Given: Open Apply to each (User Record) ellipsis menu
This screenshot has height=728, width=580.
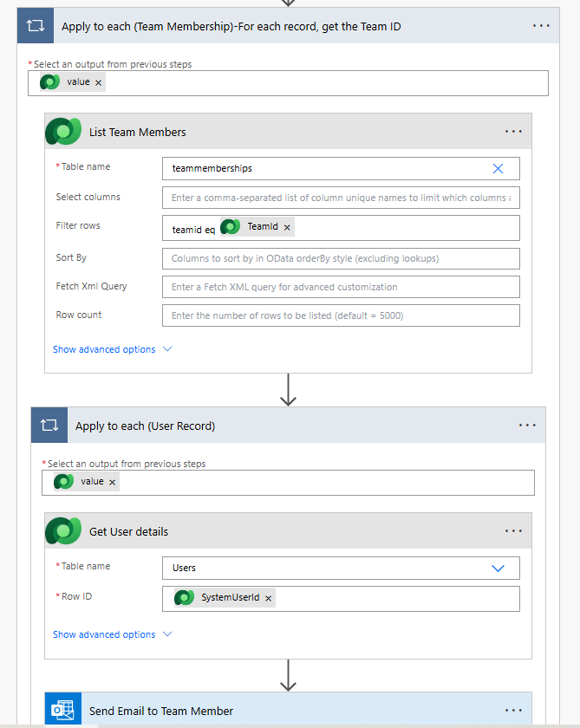Looking at the screenshot, I should (527, 426).
